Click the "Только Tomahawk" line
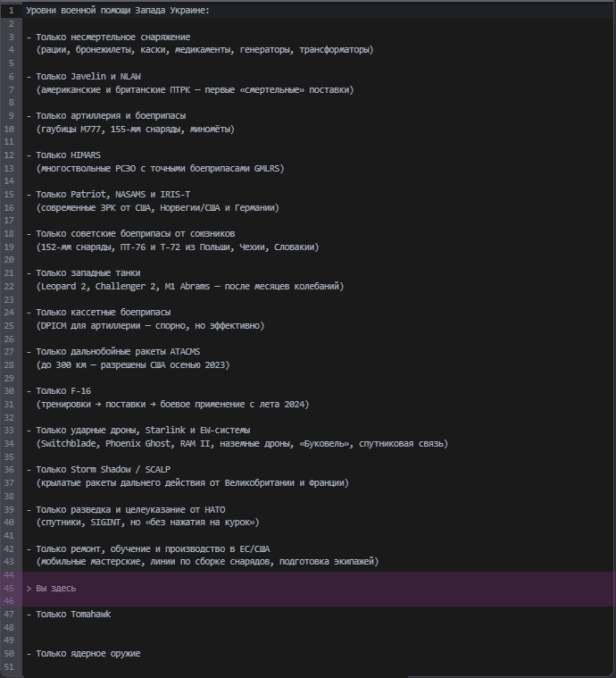Screen dimensions: 616x678 (x=73, y=614)
